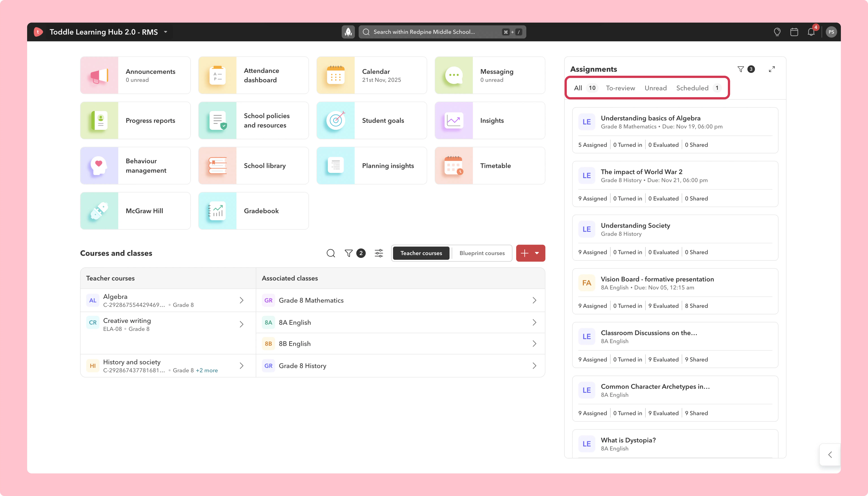Click the Gradebook chart icon
This screenshot has height=496, width=868.
[x=217, y=211]
